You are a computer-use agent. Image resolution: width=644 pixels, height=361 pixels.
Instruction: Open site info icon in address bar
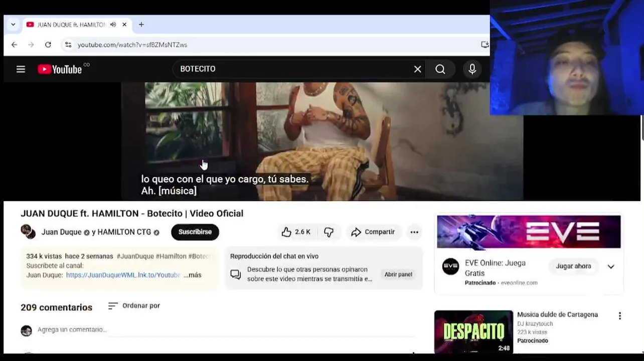(x=68, y=45)
